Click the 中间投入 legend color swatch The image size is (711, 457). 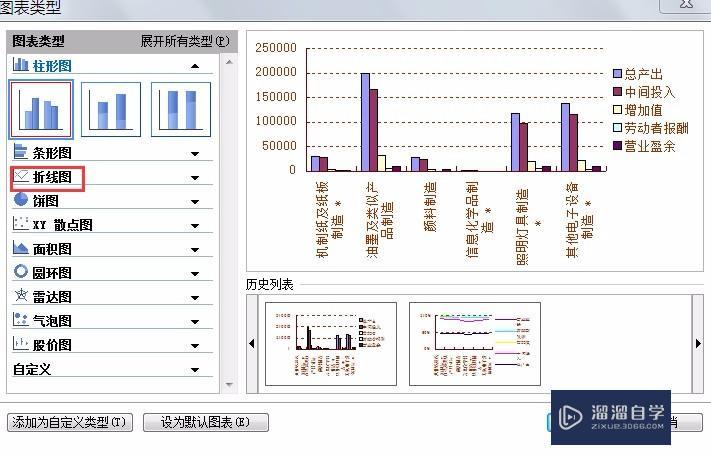(x=617, y=92)
